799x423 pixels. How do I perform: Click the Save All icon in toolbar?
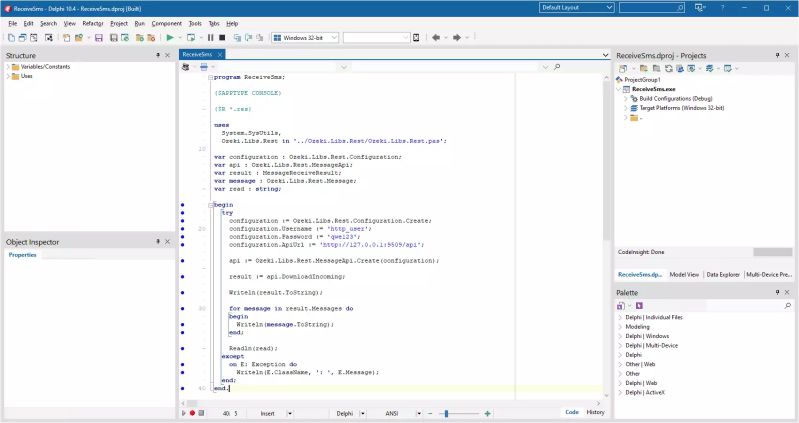pos(114,38)
